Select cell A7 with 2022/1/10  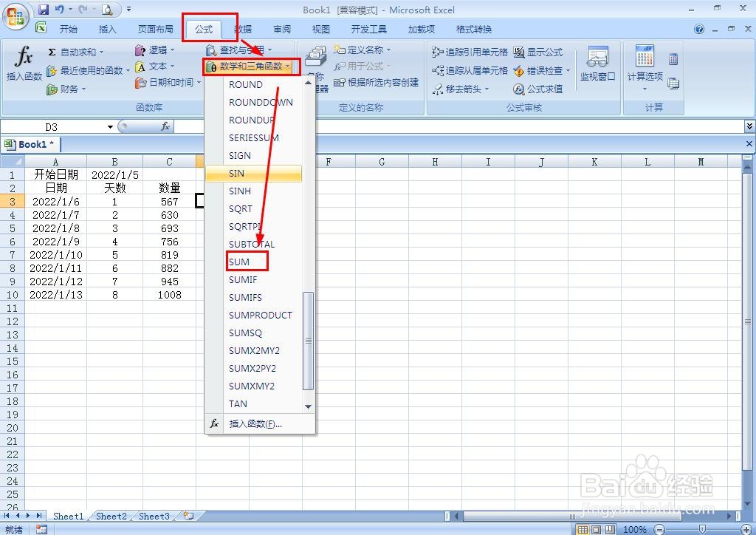tap(55, 255)
